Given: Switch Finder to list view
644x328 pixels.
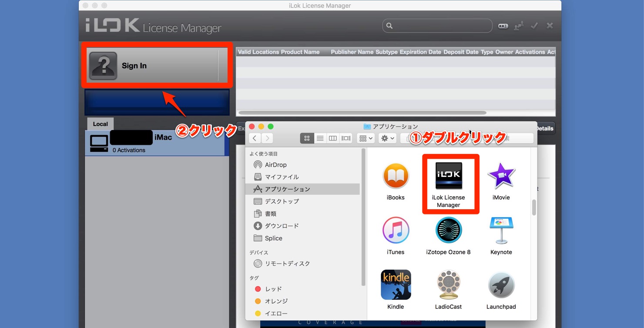Looking at the screenshot, I should tap(320, 138).
